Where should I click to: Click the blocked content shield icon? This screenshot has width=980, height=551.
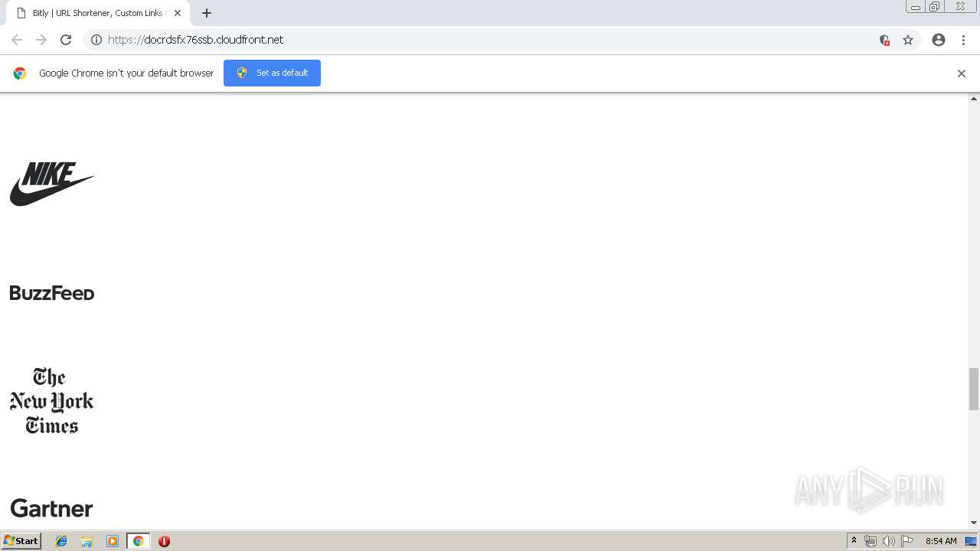click(884, 40)
